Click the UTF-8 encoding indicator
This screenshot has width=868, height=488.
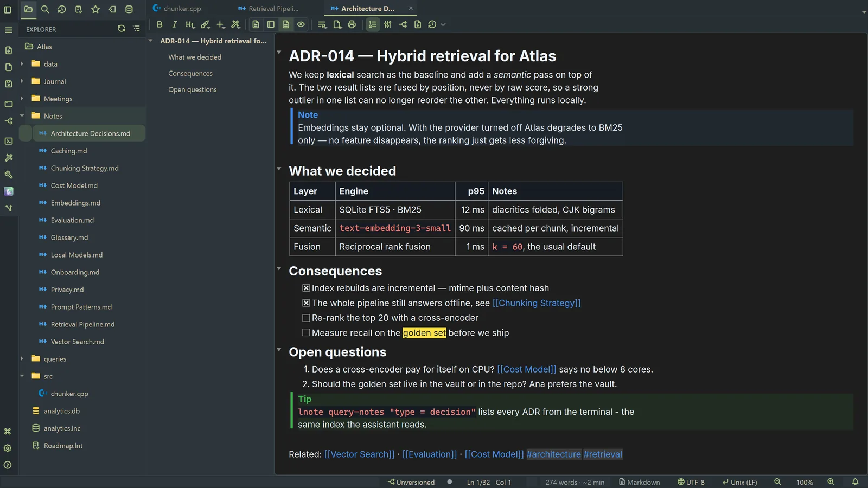tap(691, 482)
